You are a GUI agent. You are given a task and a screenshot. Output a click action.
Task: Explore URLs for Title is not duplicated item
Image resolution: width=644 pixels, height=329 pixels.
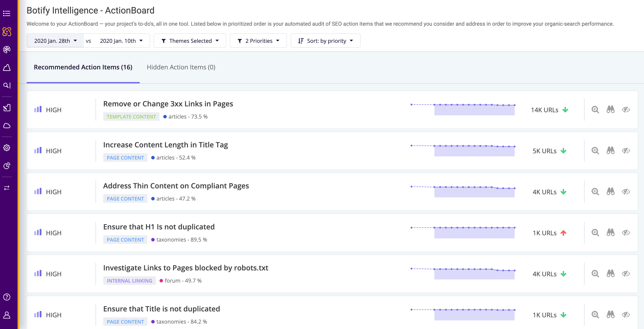tap(610, 315)
